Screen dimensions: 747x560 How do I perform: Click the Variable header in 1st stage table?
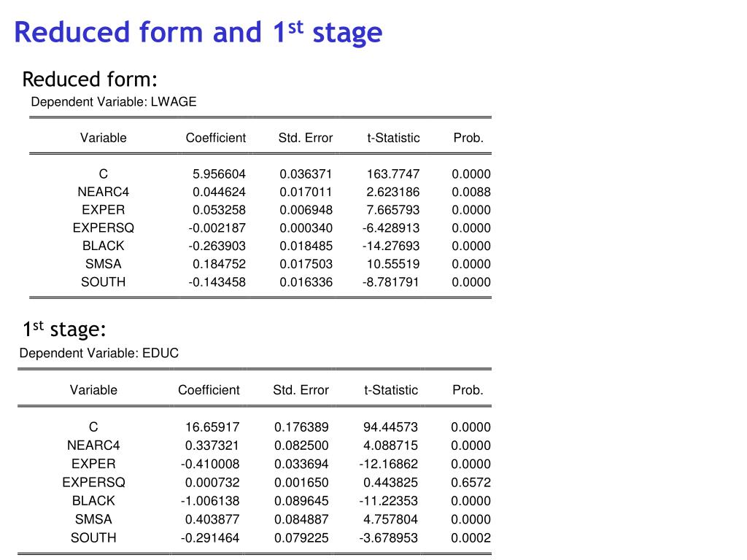click(x=93, y=390)
